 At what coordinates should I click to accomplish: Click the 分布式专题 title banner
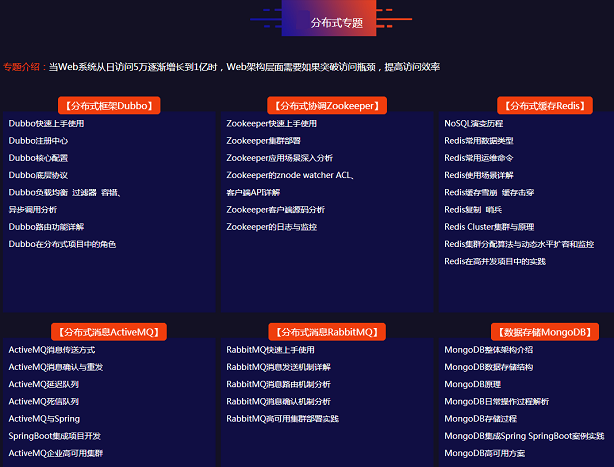(336, 21)
